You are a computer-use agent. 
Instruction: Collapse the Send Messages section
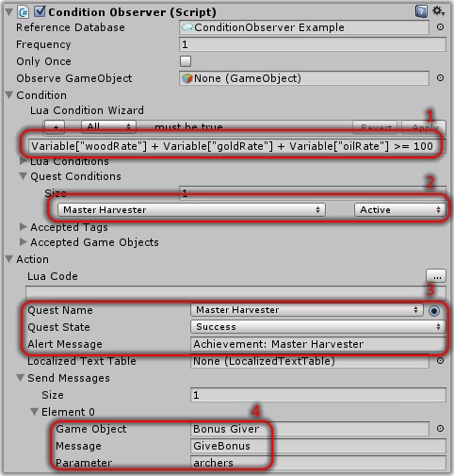click(x=21, y=378)
